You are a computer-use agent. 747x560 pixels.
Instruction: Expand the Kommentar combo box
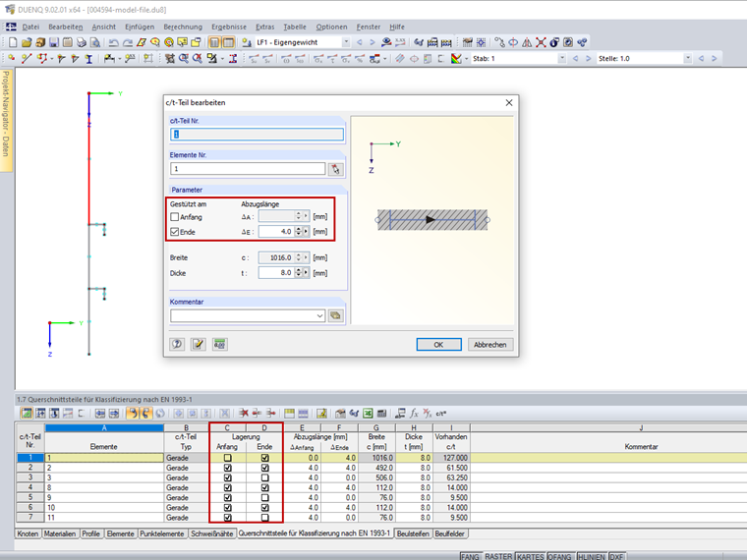(x=319, y=315)
